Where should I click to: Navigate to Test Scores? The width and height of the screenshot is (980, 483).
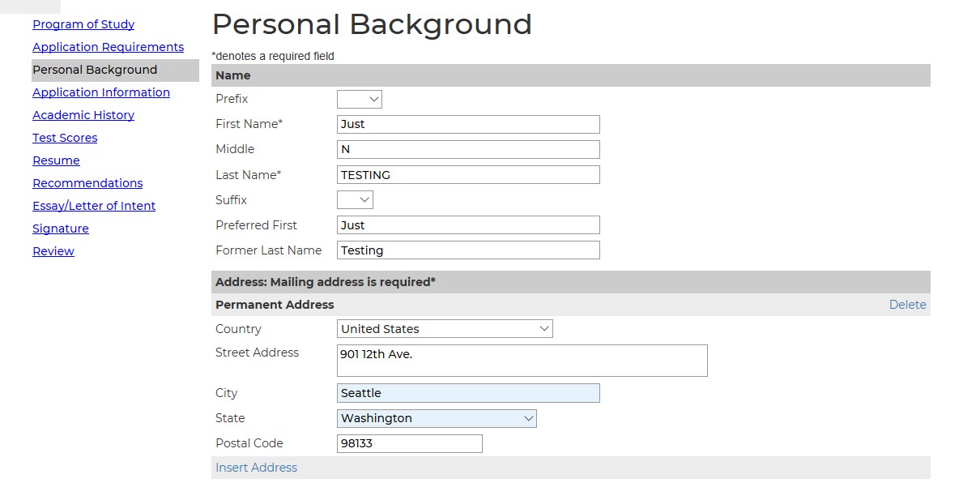tap(65, 138)
